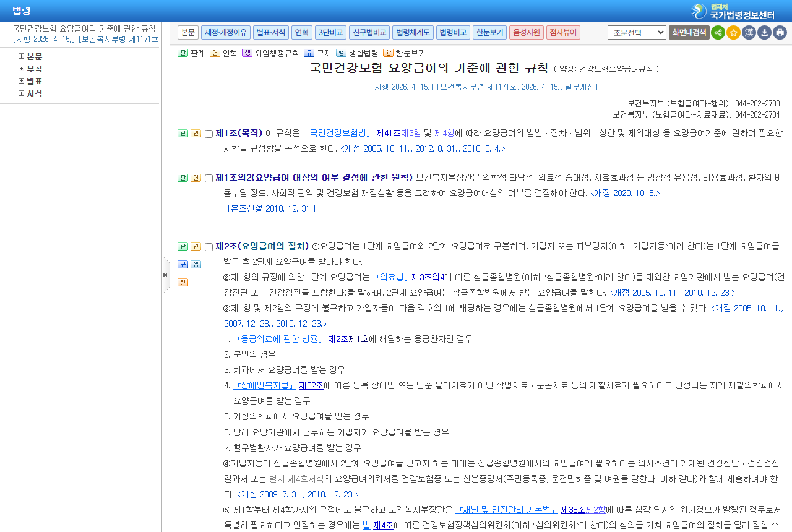This screenshot has width=792, height=532.
Task: Expand the 본문 tree node
Action: pos(22,56)
